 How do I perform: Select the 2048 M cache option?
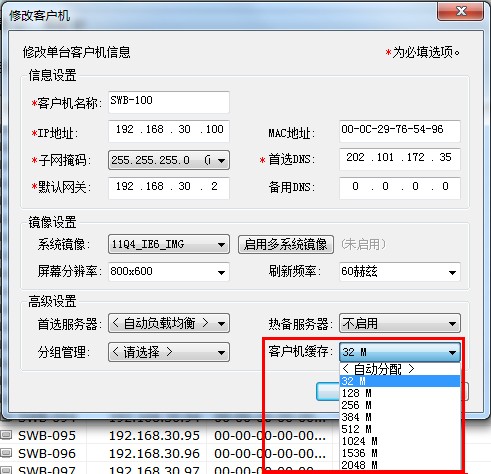tap(400, 465)
